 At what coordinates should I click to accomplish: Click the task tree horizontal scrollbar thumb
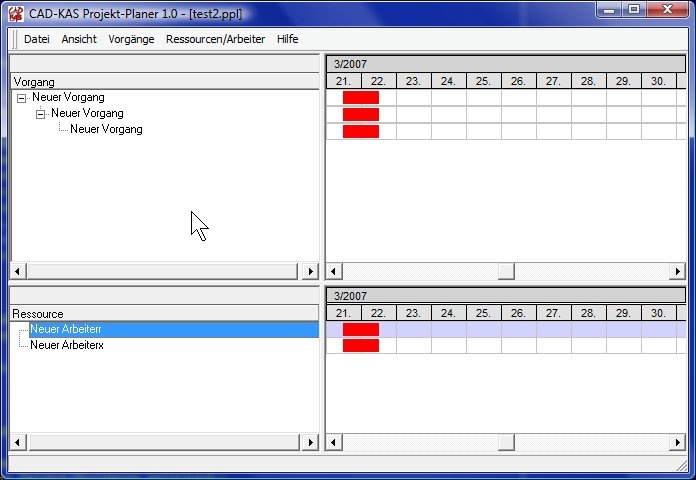(162, 271)
